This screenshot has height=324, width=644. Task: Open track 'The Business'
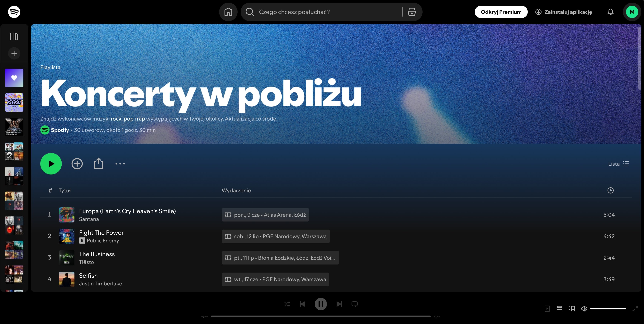pos(97,254)
